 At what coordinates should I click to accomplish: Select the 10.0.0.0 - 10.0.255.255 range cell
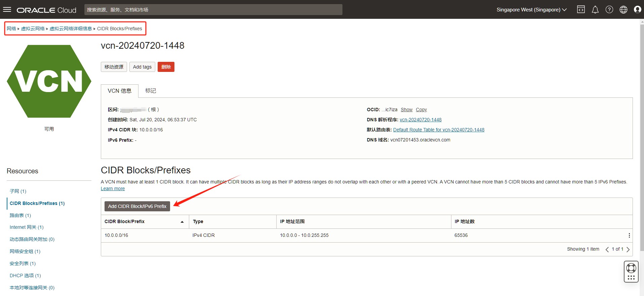coord(304,236)
